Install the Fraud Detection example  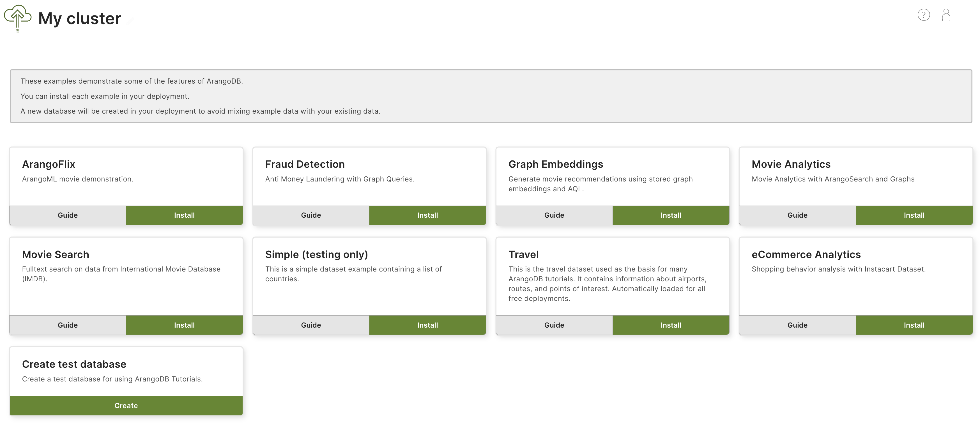pos(428,215)
